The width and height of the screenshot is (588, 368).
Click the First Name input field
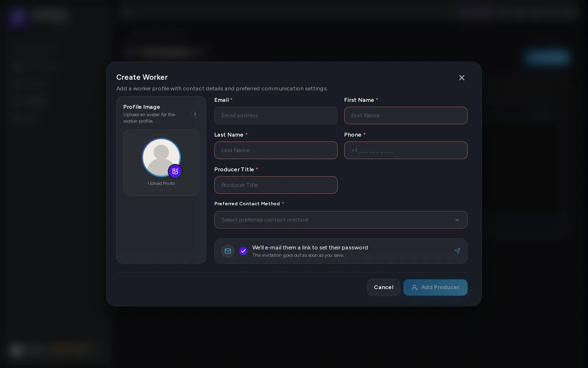(406, 116)
